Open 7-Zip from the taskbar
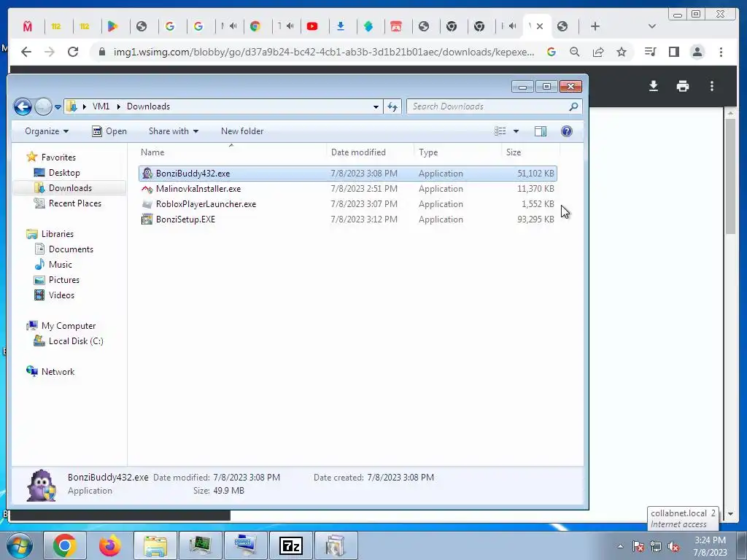 point(290,545)
